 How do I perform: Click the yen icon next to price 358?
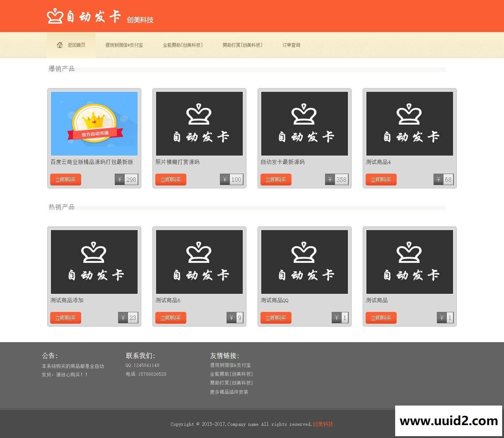tap(330, 180)
